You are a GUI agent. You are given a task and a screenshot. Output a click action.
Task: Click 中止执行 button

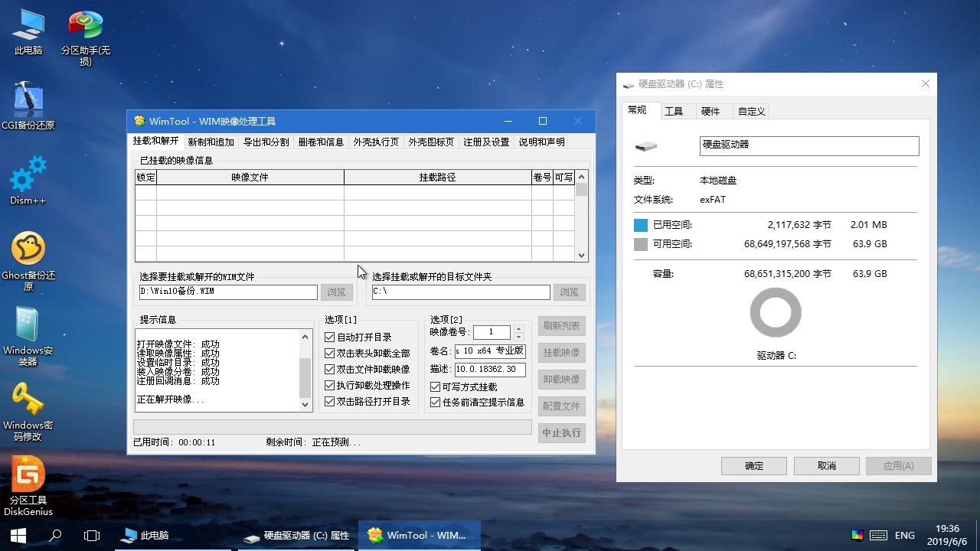[562, 432]
